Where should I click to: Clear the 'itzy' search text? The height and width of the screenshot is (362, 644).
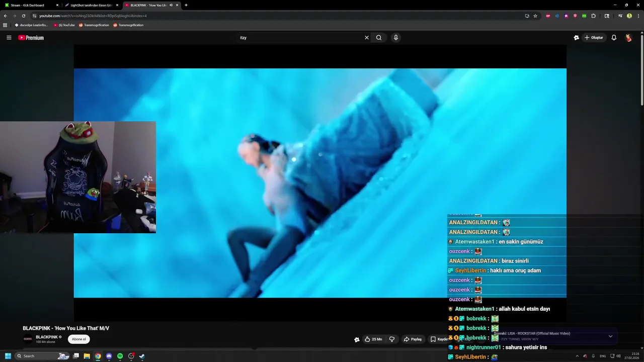[367, 38]
